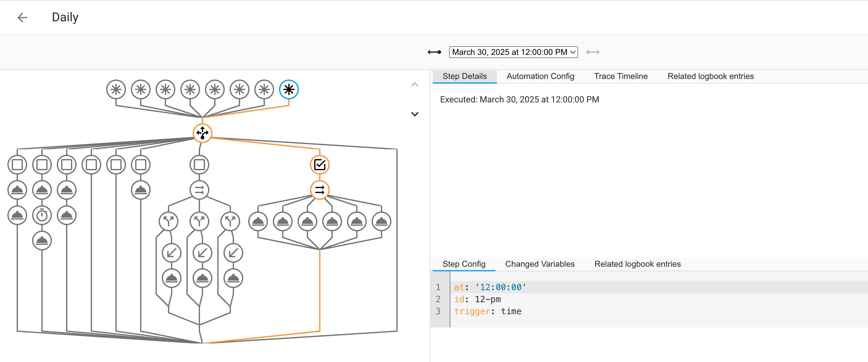Click the orange choose branching node
The image size is (868, 362).
coord(202,133)
